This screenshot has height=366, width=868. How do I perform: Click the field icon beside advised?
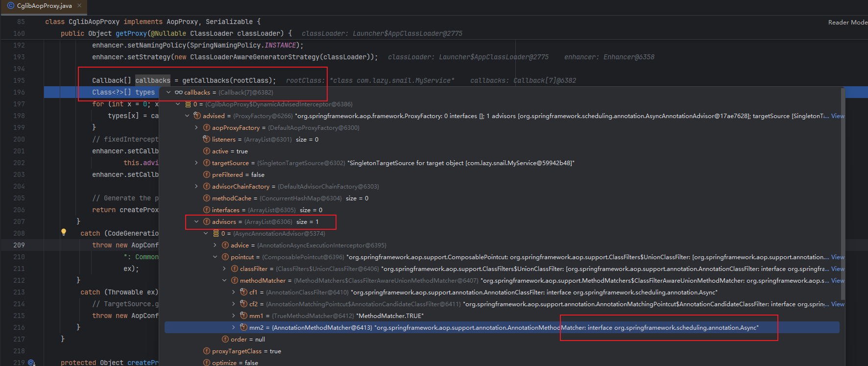pyautogui.click(x=197, y=116)
